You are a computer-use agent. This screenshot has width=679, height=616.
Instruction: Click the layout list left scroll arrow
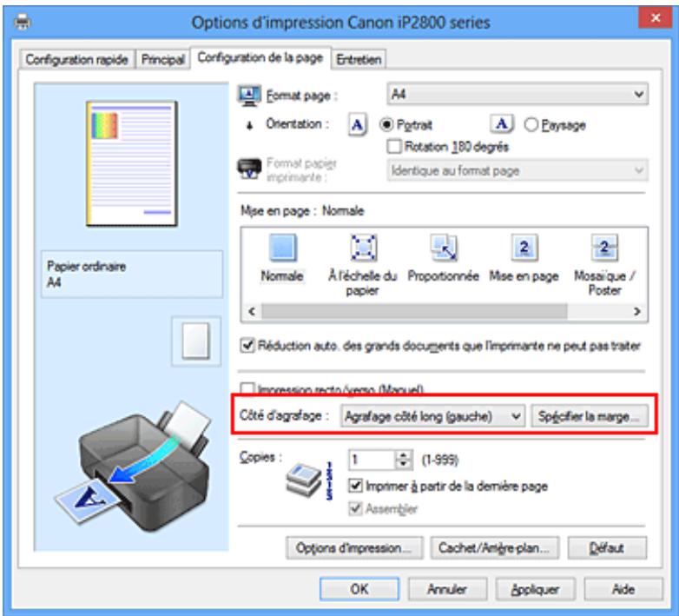point(252,311)
